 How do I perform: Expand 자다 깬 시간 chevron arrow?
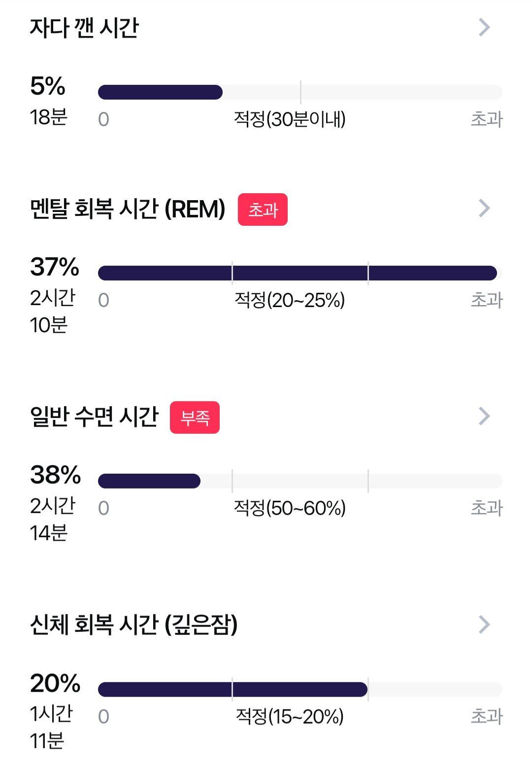point(484,28)
